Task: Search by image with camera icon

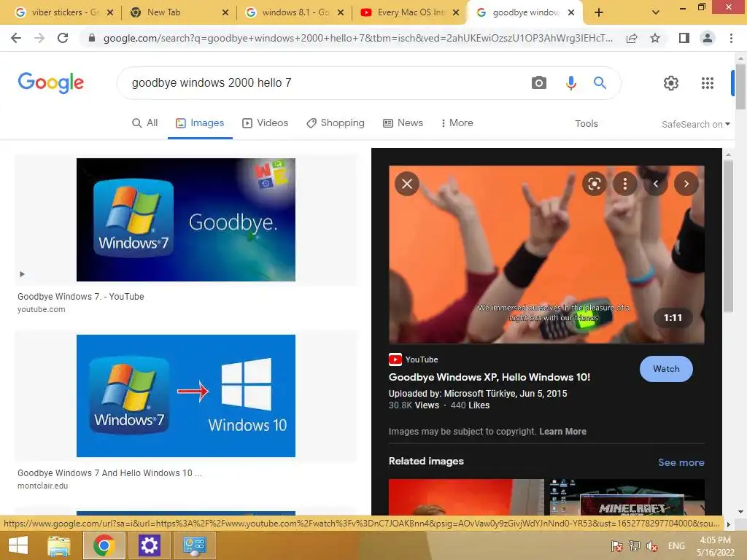Action: click(x=539, y=83)
